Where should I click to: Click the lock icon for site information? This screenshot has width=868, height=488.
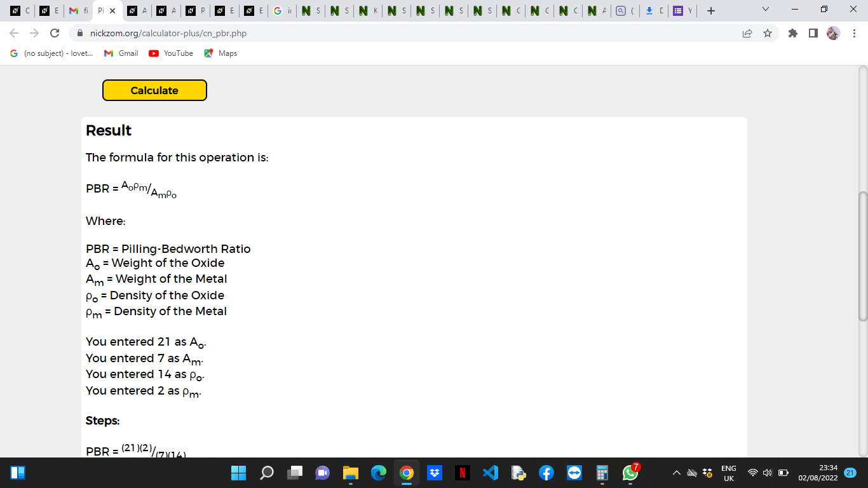point(80,33)
